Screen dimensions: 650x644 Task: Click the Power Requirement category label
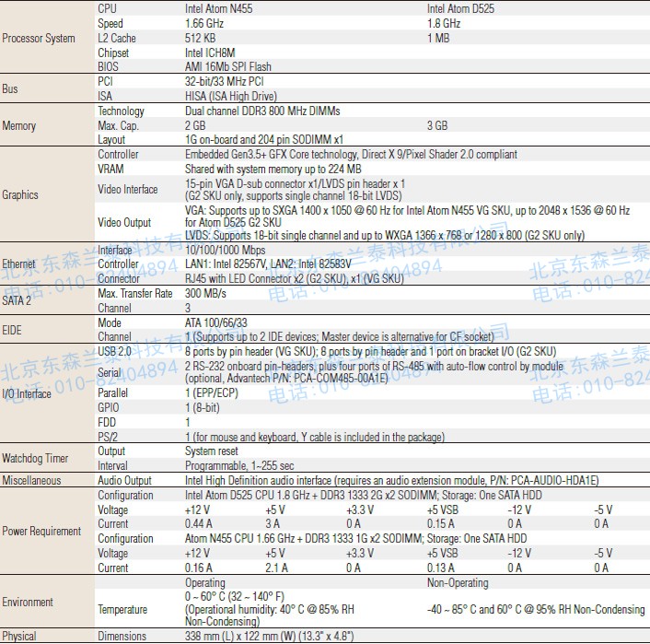coord(41,532)
